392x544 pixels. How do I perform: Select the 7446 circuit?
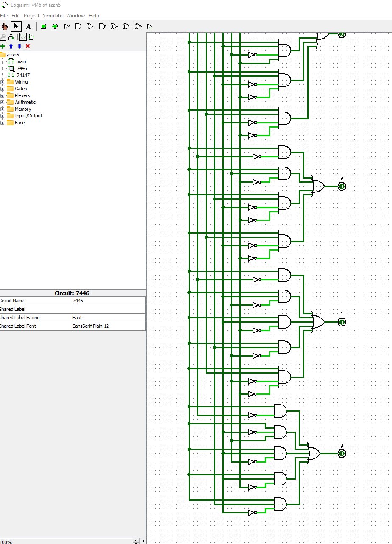[22, 68]
